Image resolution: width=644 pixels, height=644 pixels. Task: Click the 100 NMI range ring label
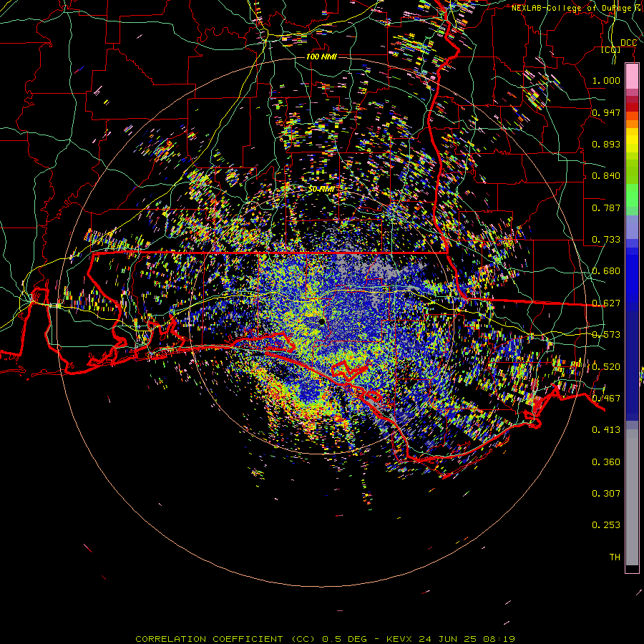(321, 57)
